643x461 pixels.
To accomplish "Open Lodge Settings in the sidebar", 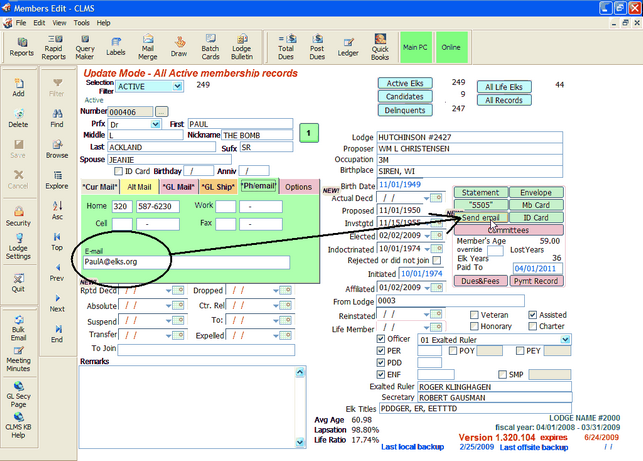I will coord(18,248).
